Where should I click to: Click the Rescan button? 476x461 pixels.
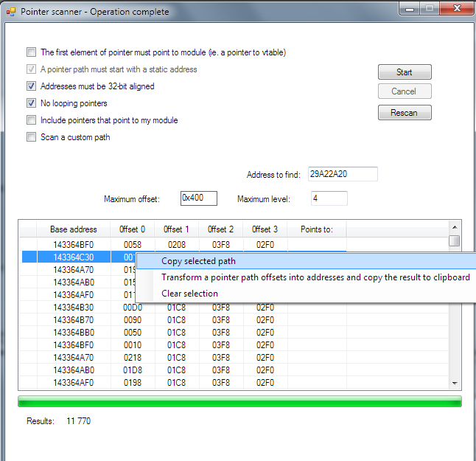pyautogui.click(x=404, y=113)
